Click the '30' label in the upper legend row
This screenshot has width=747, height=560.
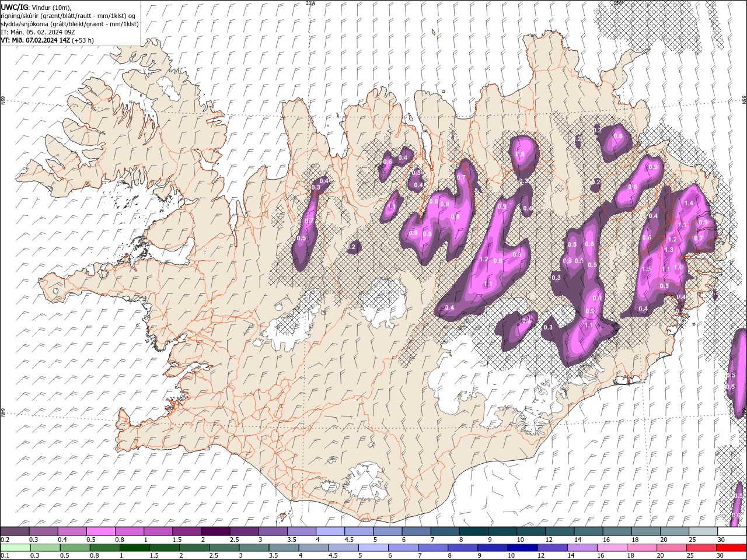tap(721, 540)
